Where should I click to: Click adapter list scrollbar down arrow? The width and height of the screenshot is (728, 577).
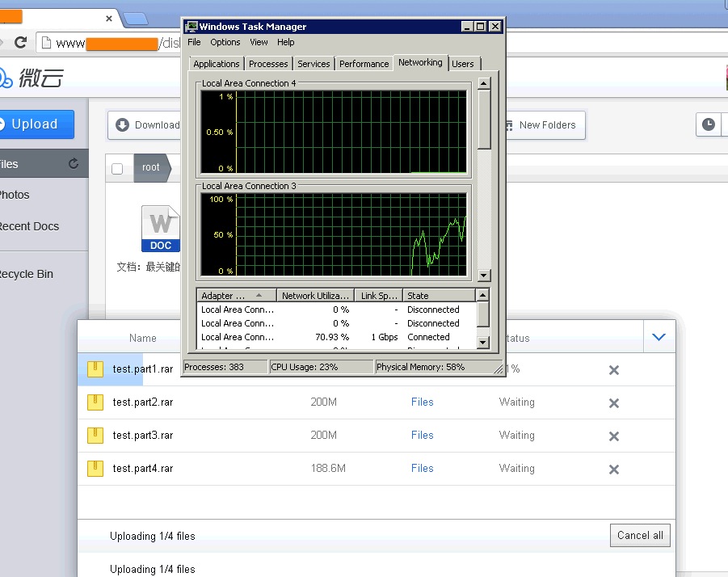(483, 343)
